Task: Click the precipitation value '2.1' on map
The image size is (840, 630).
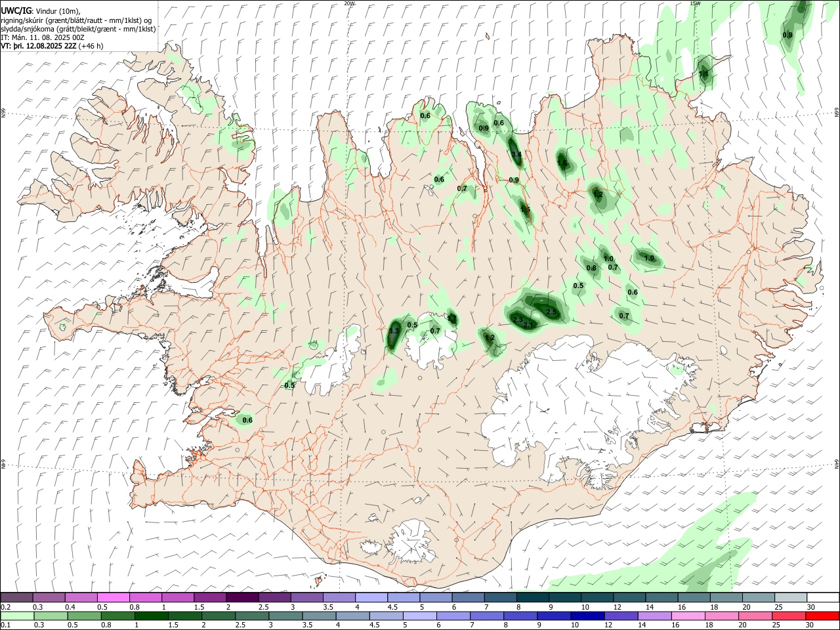Action: coord(530,325)
